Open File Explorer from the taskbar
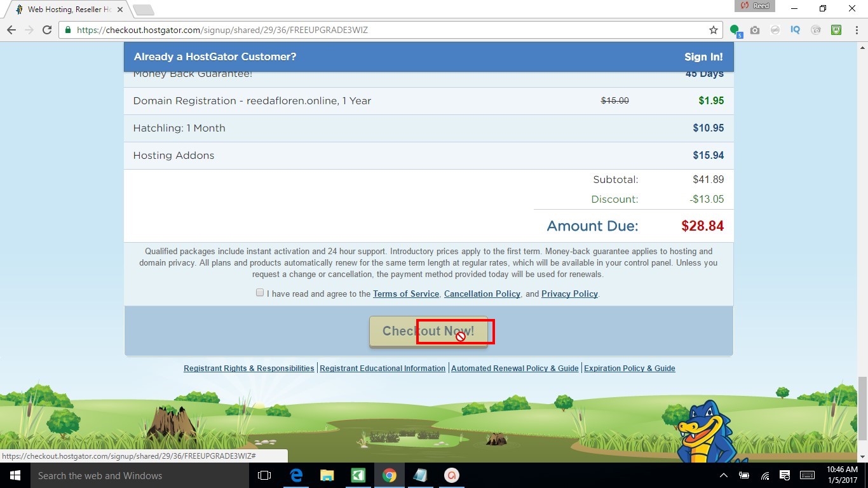Screen dimensions: 868x488 point(327,475)
